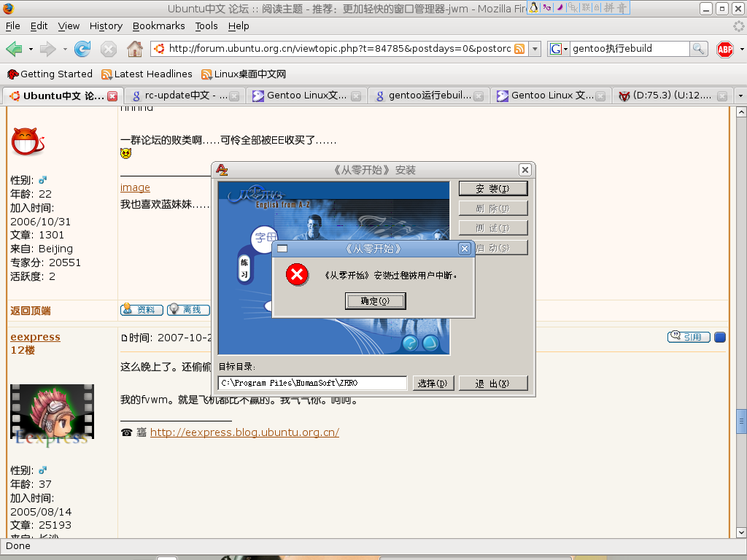This screenshot has width=747, height=560.
Task: Click the 引用 quote button
Action: point(689,337)
